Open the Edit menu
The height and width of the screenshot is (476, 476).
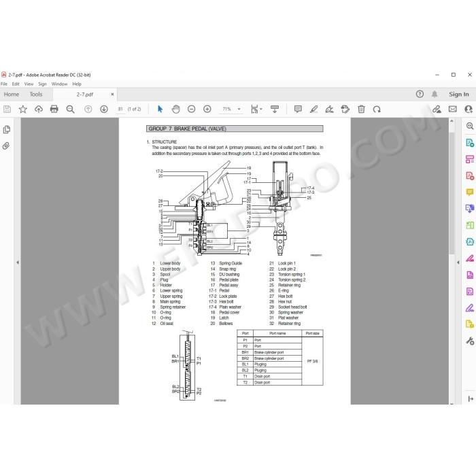click(16, 84)
